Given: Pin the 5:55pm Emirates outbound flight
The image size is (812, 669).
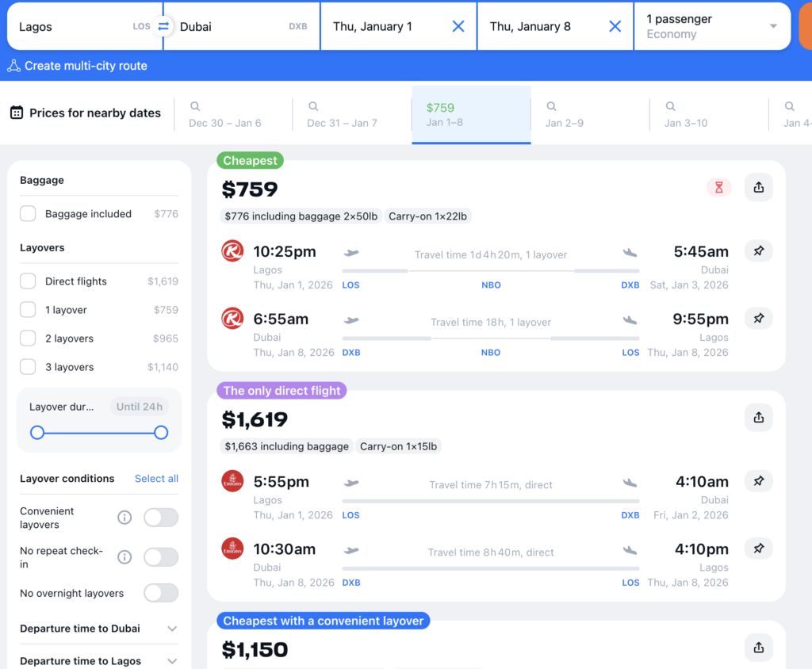Looking at the screenshot, I should [x=758, y=481].
